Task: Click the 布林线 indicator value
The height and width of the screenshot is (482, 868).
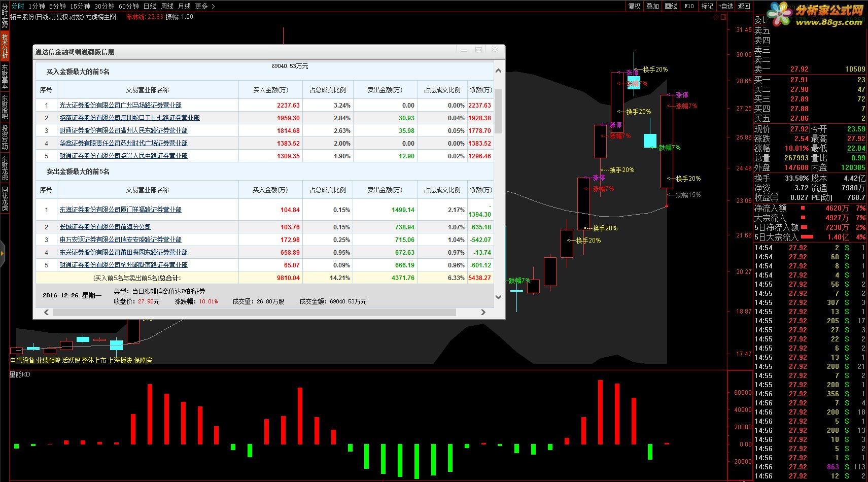Action: click(145, 17)
